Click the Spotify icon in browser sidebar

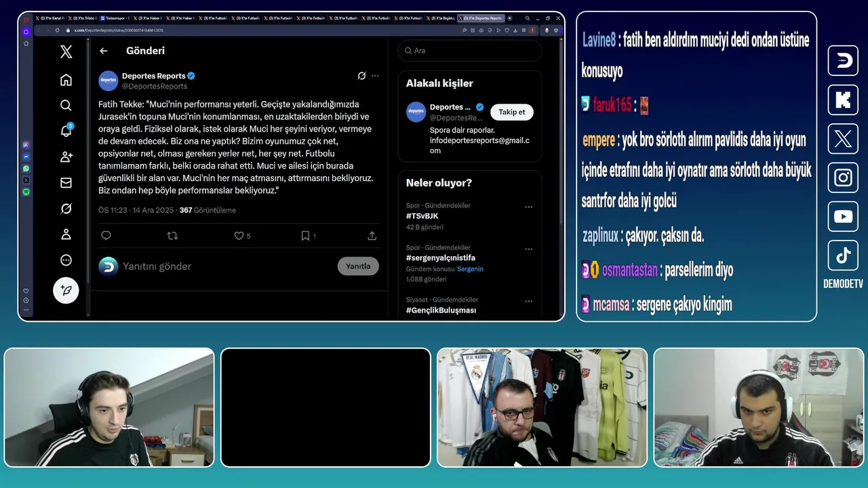26,192
